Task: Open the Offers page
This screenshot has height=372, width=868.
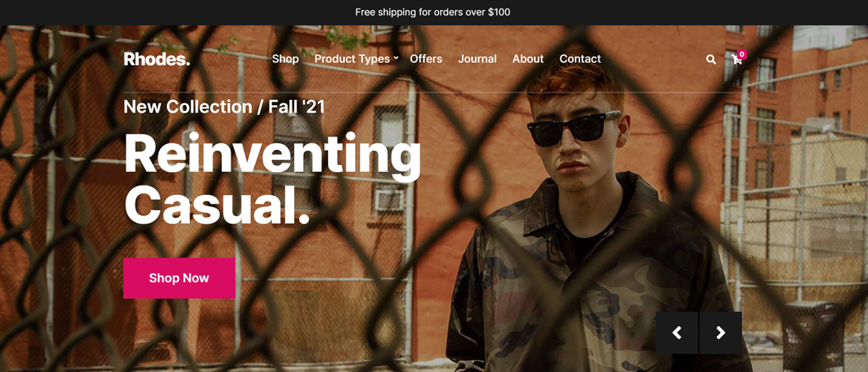Action: (x=426, y=58)
